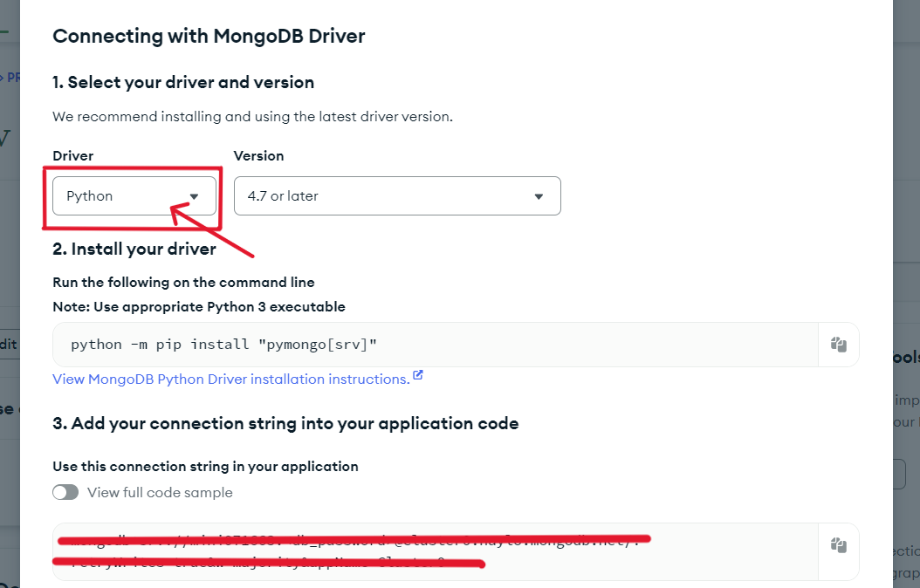Viewport: 920px width, 588px height.
Task: Click the external link icon after installation instructions
Action: pos(418,375)
